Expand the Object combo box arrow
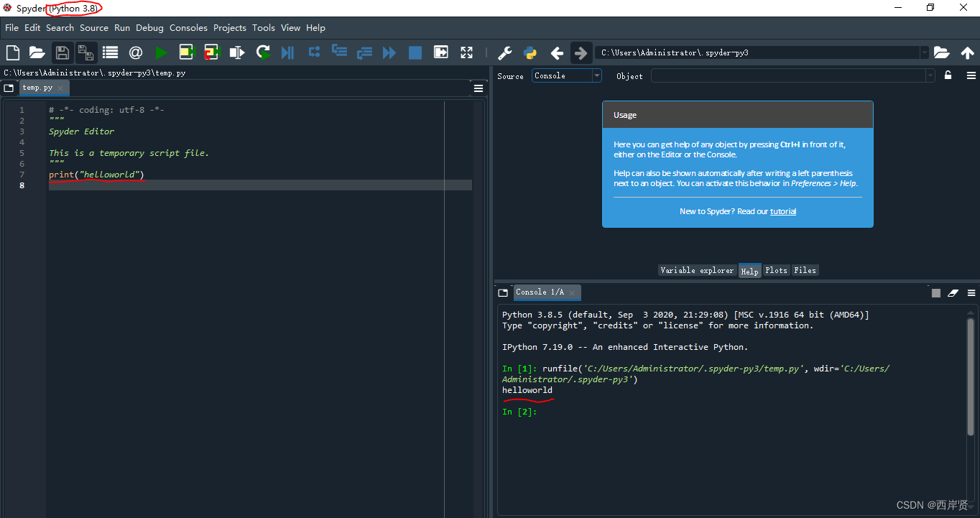The image size is (980, 518). pyautogui.click(x=930, y=75)
